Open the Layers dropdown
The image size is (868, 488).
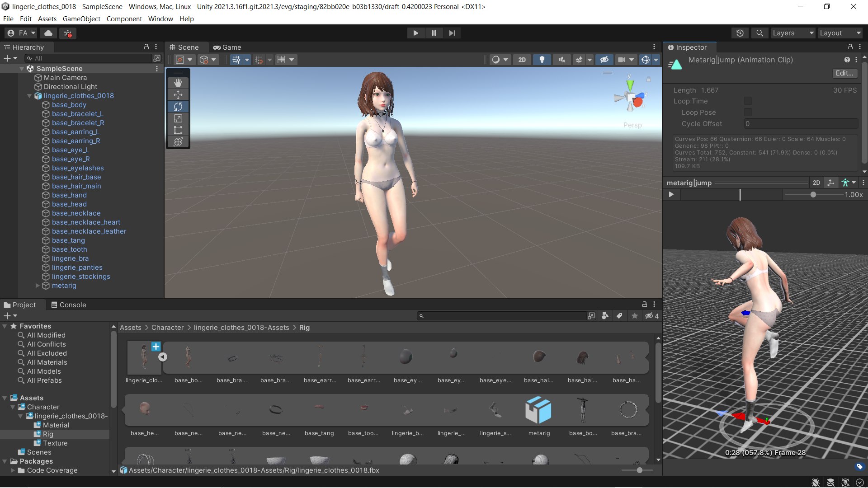pyautogui.click(x=793, y=33)
